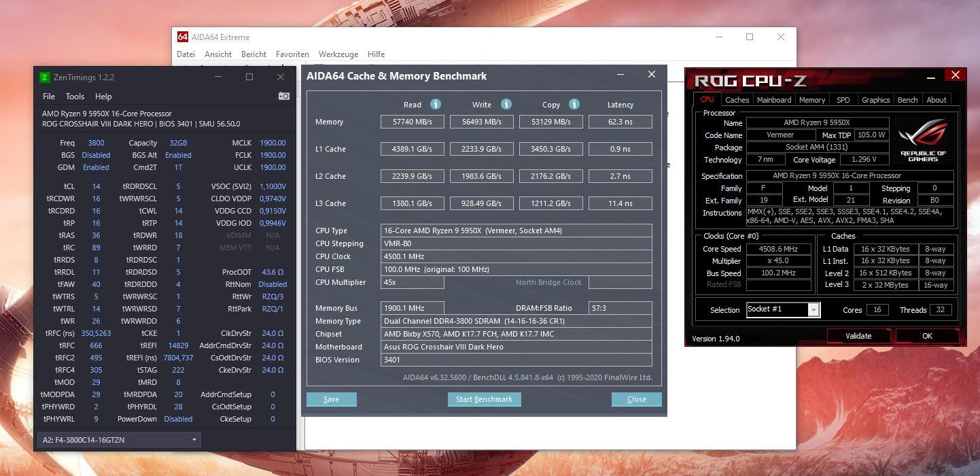Show info for the Write column
The width and height of the screenshot is (980, 476).
506,104
